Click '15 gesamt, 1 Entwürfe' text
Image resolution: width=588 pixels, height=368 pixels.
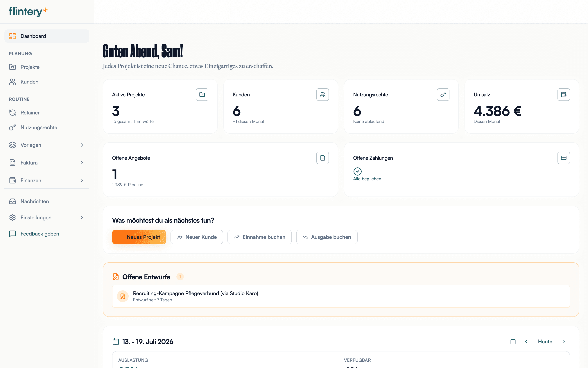(x=133, y=121)
